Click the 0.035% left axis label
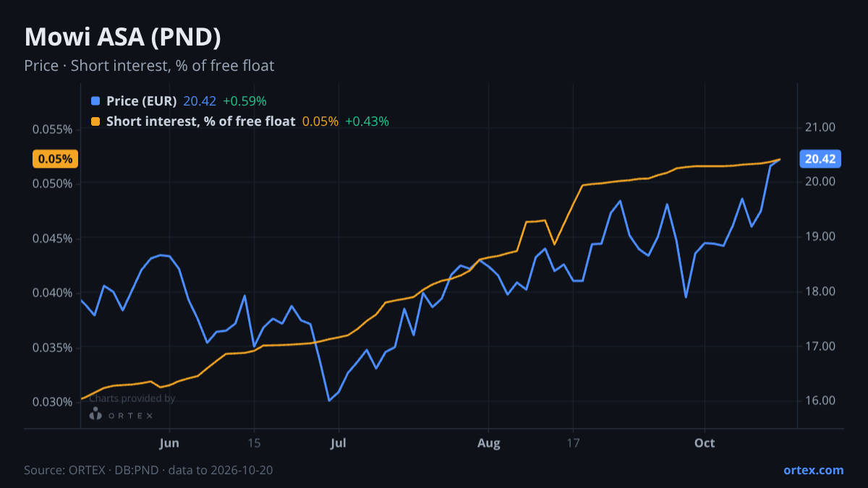Screen dimensions: 868x488 pyautogui.click(x=53, y=348)
